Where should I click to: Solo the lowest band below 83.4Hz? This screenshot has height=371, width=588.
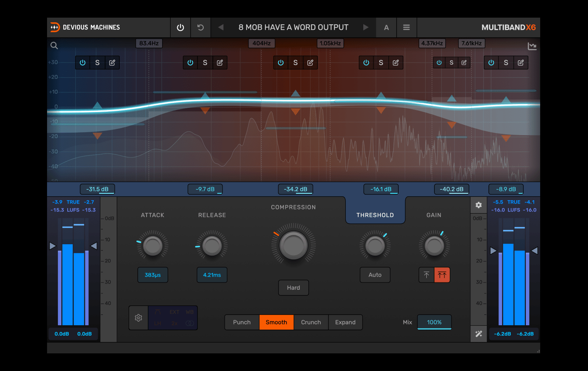pyautogui.click(x=97, y=63)
